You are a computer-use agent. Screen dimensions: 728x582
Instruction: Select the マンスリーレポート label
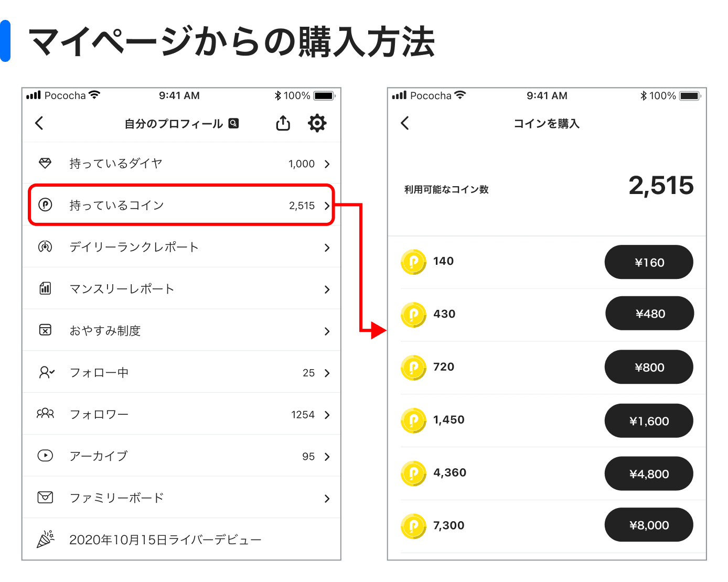point(122,289)
